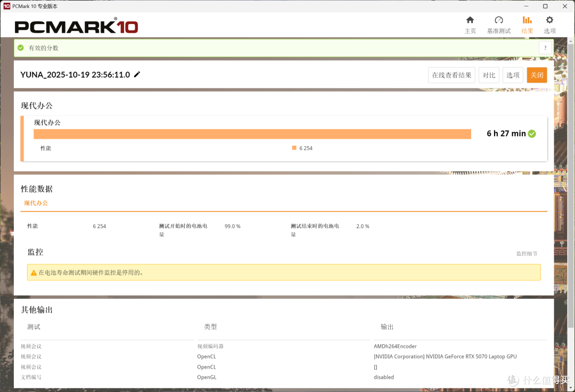Click the NVIDIA GeForce RTX 5070 Laptop GPU text
This screenshot has width=575, height=392.
[445, 356]
